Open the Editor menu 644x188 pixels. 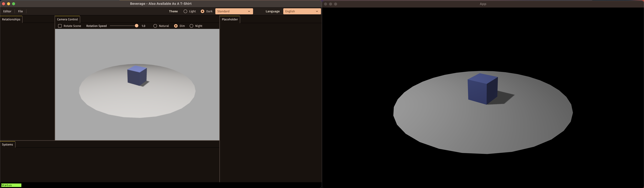[7, 11]
